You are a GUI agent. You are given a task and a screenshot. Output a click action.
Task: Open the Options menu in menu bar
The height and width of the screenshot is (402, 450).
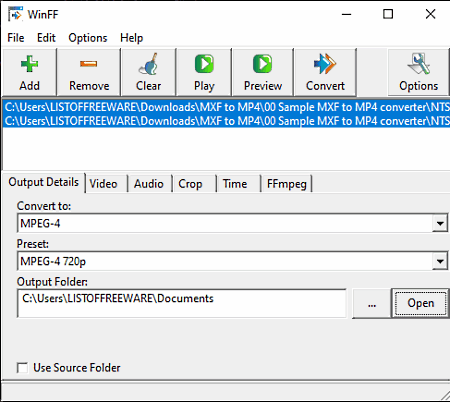point(88,38)
